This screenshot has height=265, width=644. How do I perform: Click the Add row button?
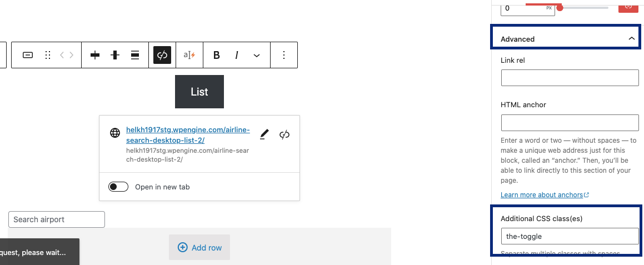pyautogui.click(x=199, y=247)
